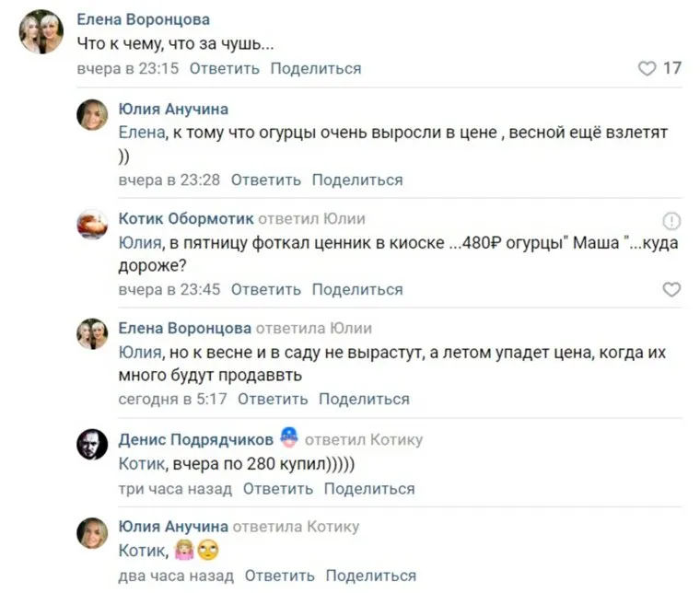Click the "ответила Юлии" link in Елена's reply
The width and height of the screenshot is (700, 593).
point(314,328)
